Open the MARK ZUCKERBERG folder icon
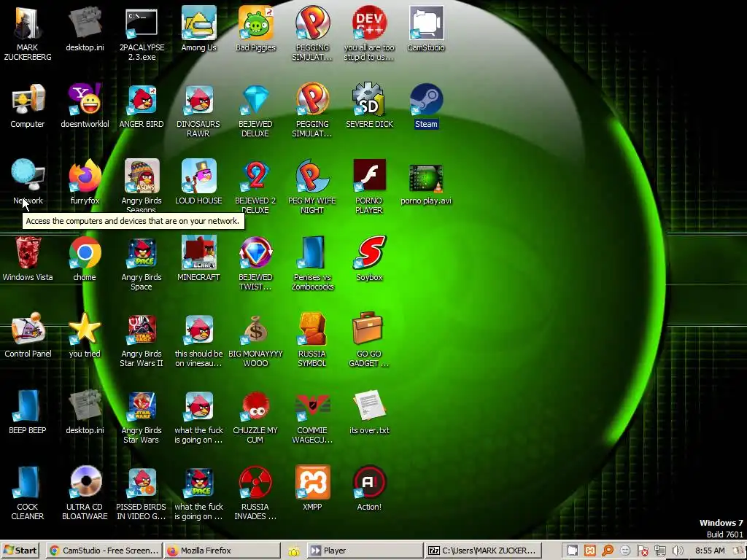 pos(28,23)
